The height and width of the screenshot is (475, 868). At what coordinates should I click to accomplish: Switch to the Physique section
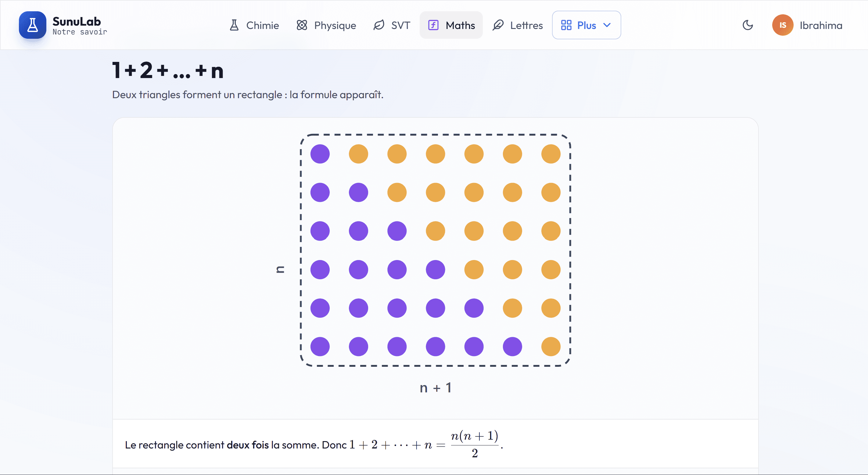(x=326, y=25)
